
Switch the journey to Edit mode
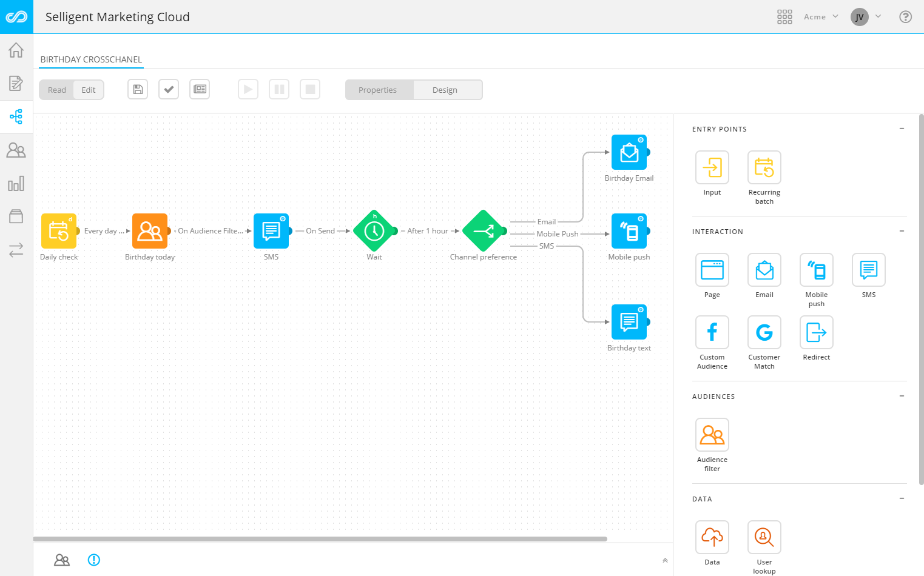click(x=89, y=89)
